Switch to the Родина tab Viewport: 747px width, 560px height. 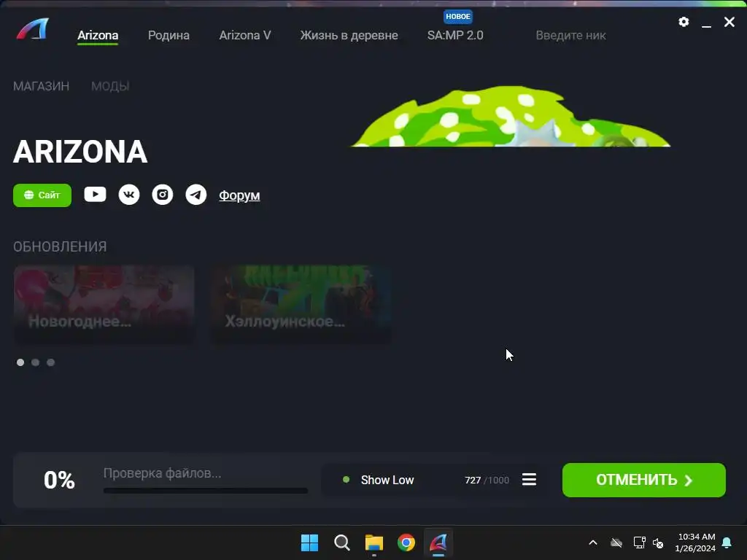point(169,36)
